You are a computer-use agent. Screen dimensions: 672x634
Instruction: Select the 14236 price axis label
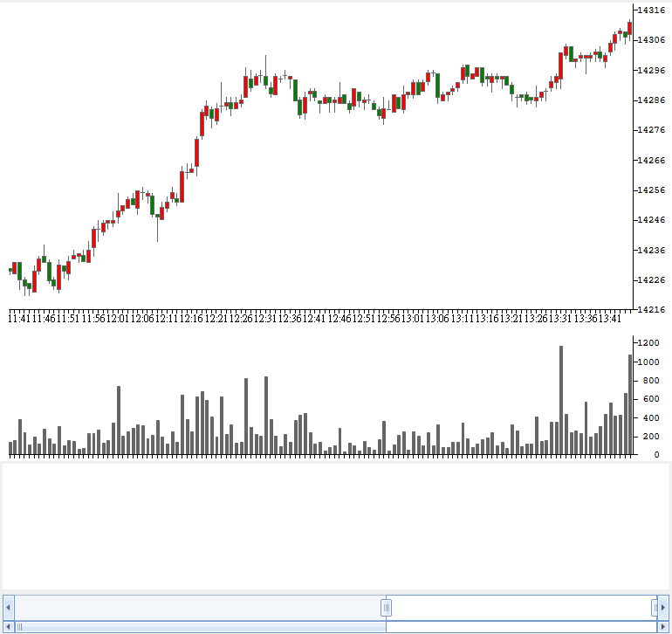(651, 250)
